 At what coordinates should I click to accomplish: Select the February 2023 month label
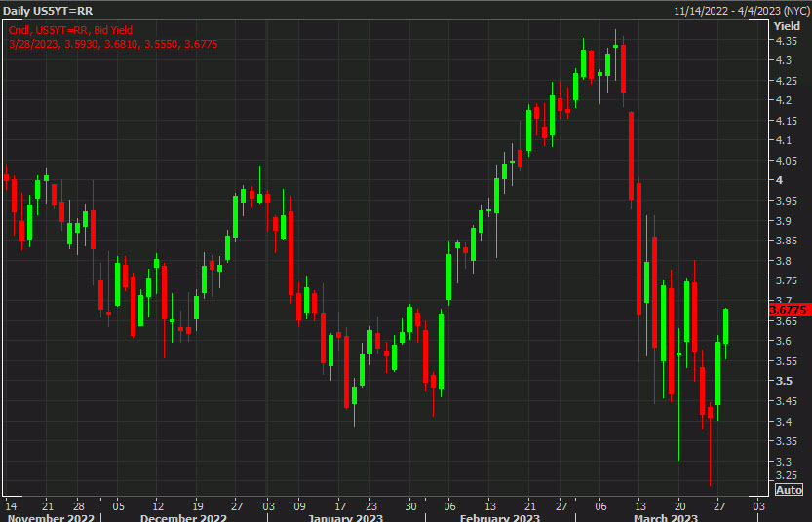click(499, 517)
